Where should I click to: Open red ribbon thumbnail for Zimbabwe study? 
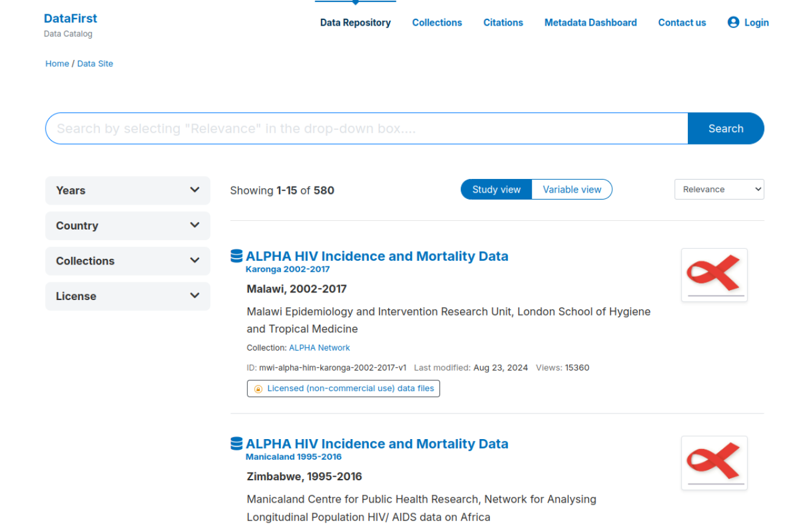click(714, 463)
